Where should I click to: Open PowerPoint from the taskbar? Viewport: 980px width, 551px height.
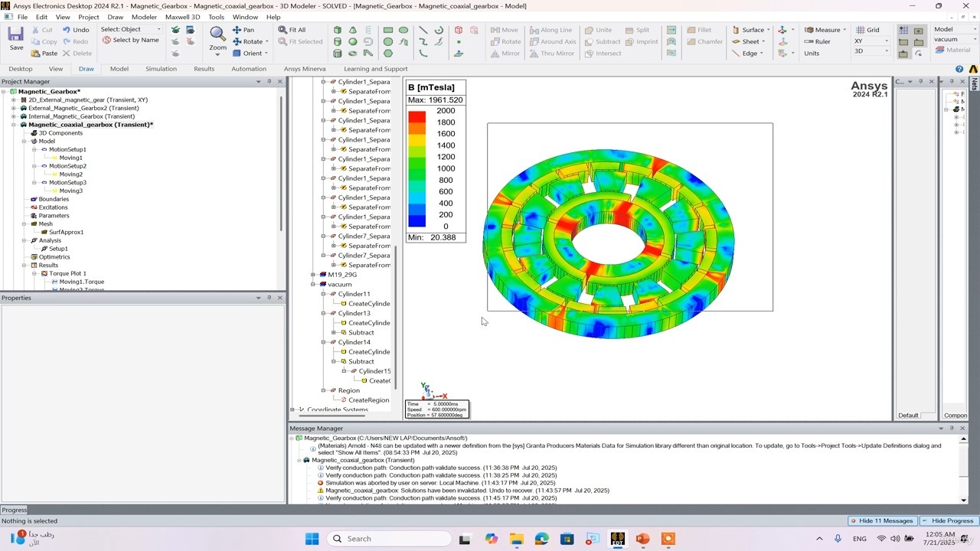tap(642, 539)
